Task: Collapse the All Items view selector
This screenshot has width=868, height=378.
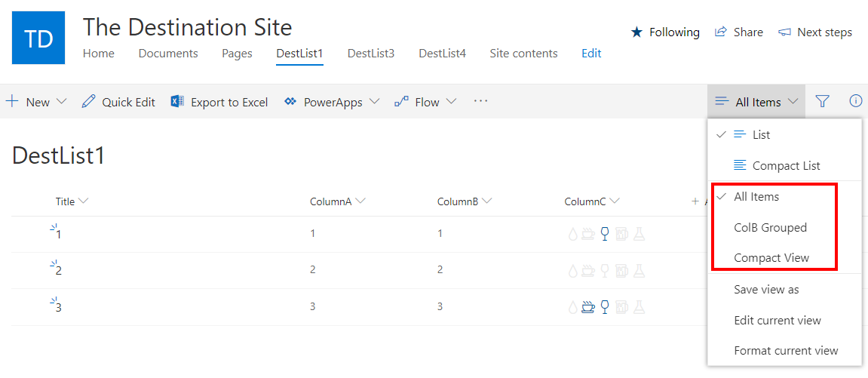Action: coord(756,102)
